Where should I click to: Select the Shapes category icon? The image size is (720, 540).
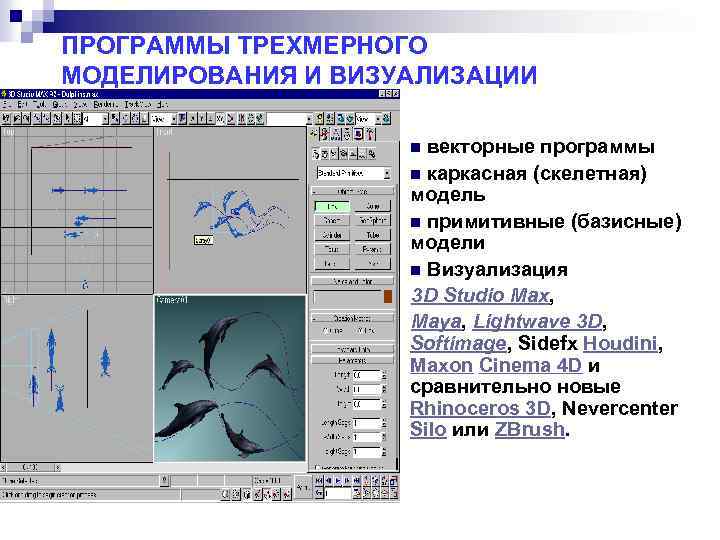pyautogui.click(x=325, y=154)
